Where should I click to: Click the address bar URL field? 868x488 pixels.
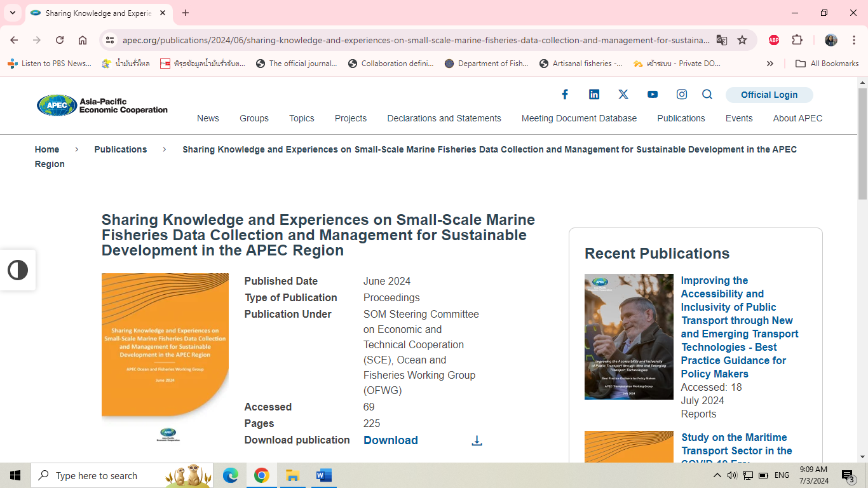(x=416, y=40)
